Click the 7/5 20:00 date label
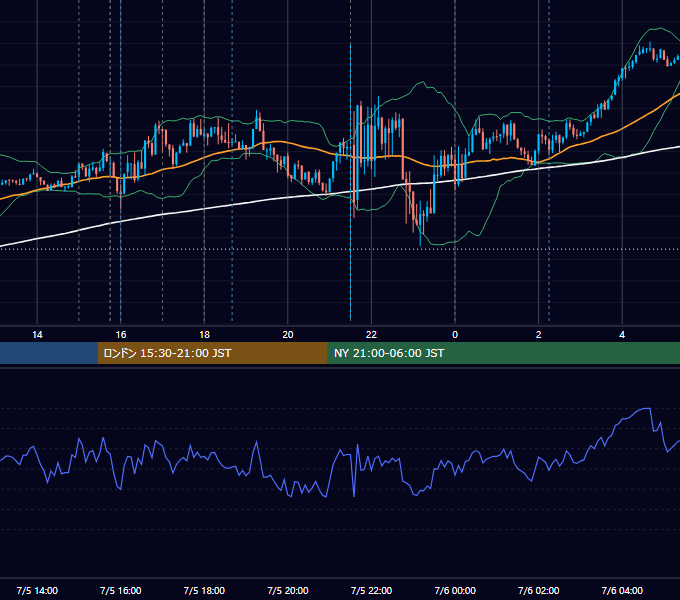 [x=288, y=590]
